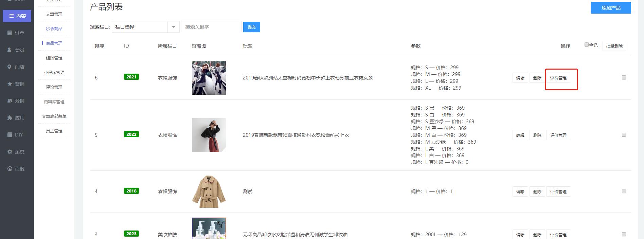Check the checkbox for product ID 2018

tap(624, 191)
